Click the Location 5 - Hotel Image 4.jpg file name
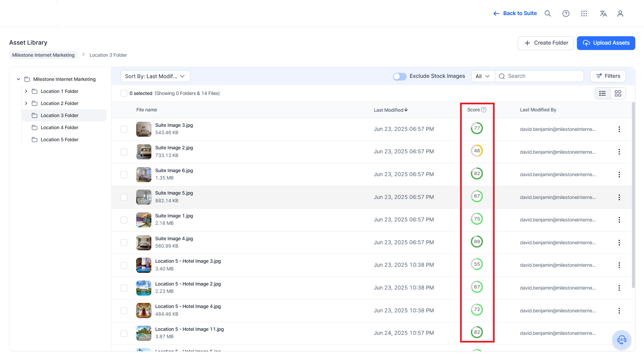The image size is (644, 362). coord(188,306)
